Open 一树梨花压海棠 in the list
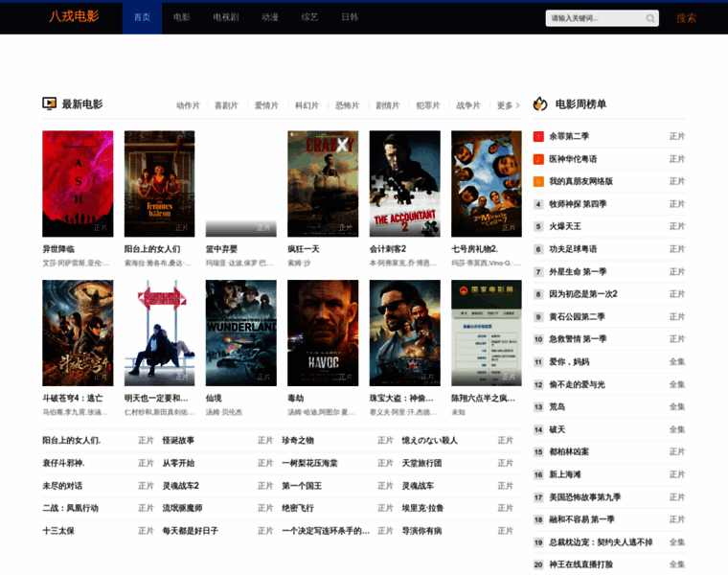This screenshot has height=575, width=728. point(309,463)
